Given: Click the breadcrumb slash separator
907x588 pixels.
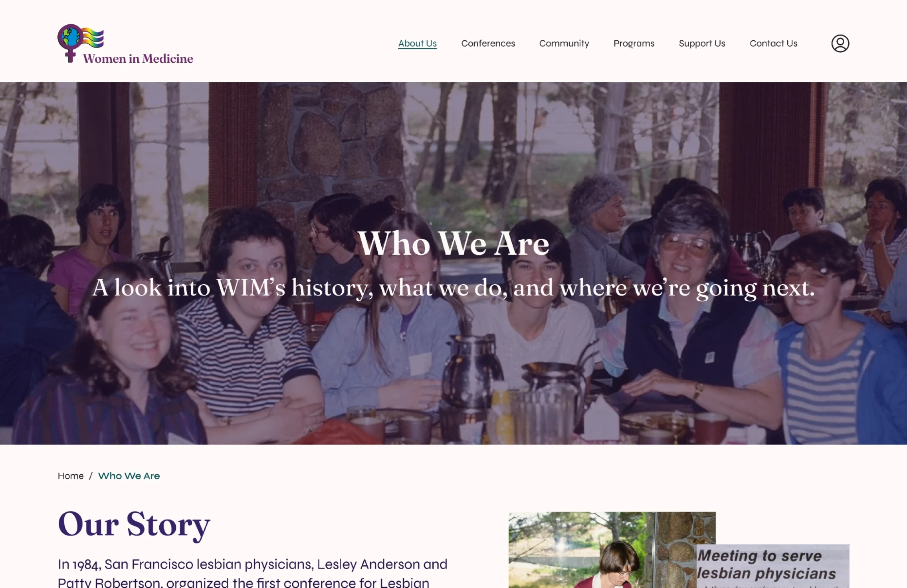Looking at the screenshot, I should coord(91,476).
